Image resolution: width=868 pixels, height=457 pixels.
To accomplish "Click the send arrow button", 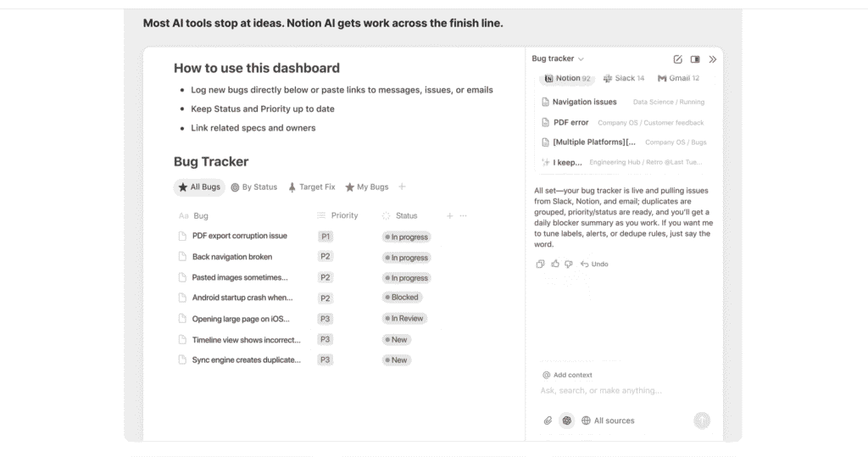I will click(702, 421).
